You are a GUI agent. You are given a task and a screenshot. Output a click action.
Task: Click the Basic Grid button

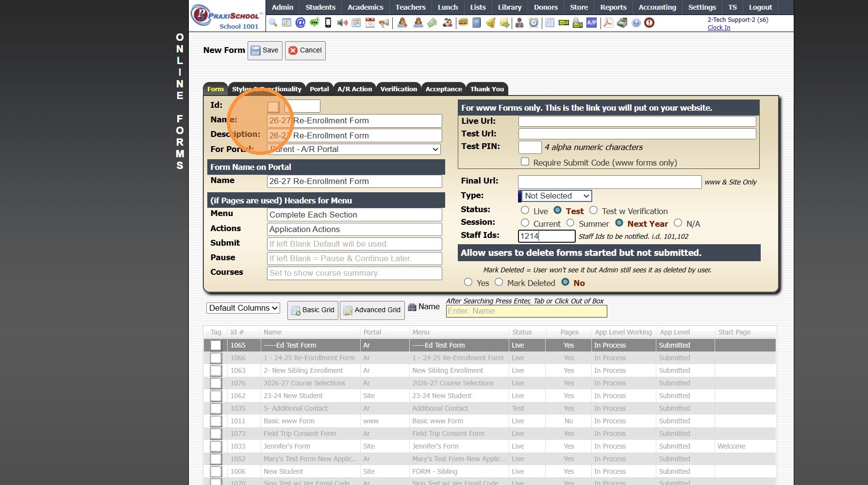[x=313, y=310]
